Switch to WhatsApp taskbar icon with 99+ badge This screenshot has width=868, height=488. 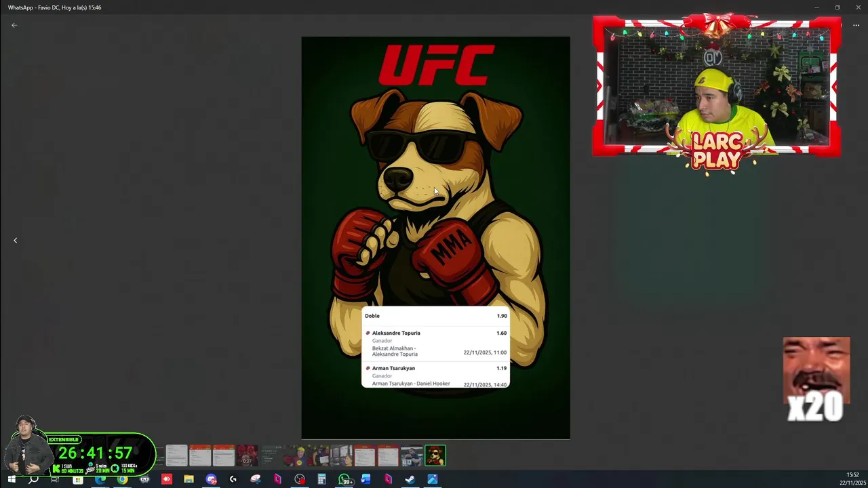click(344, 479)
